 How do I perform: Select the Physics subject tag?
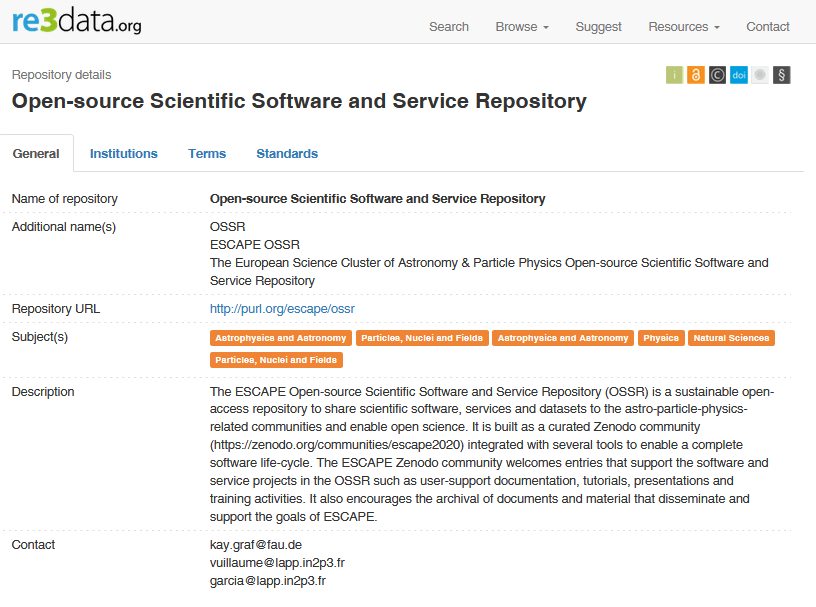click(660, 337)
